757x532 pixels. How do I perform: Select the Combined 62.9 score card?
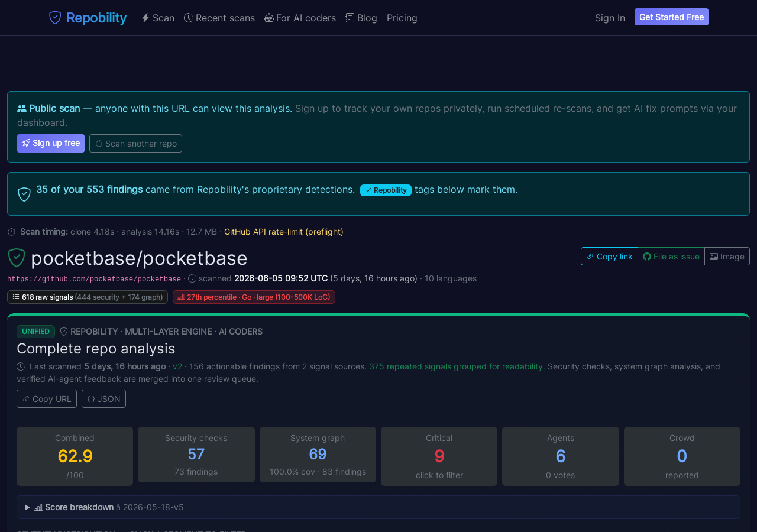(75, 456)
